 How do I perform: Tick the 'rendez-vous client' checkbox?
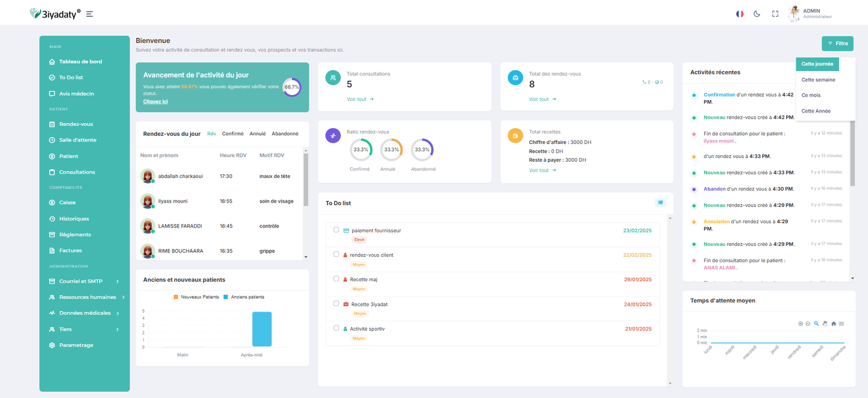(x=336, y=254)
